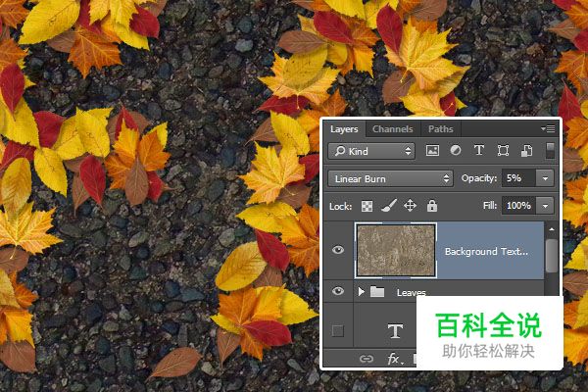588x392 pixels.
Task: Lock all padlock icon
Action: click(x=432, y=206)
